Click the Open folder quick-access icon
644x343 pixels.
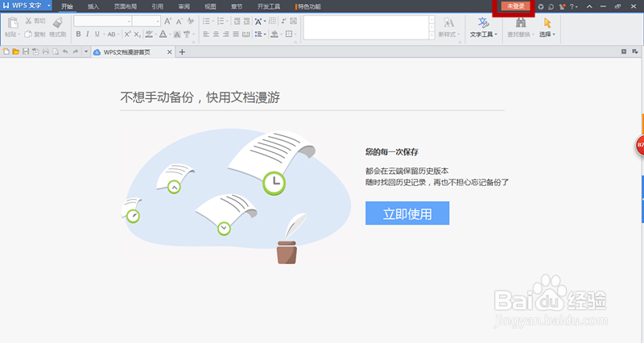(x=15, y=52)
